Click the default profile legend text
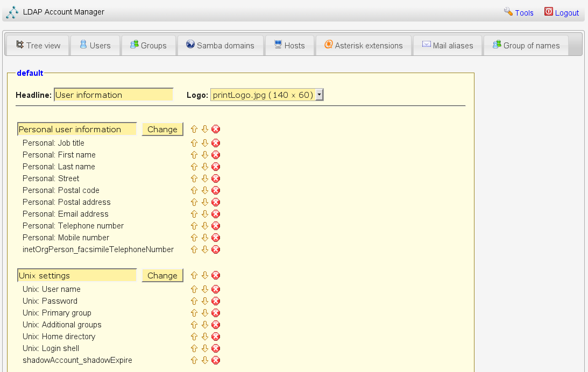Image resolution: width=588 pixels, height=372 pixels. (x=30, y=73)
